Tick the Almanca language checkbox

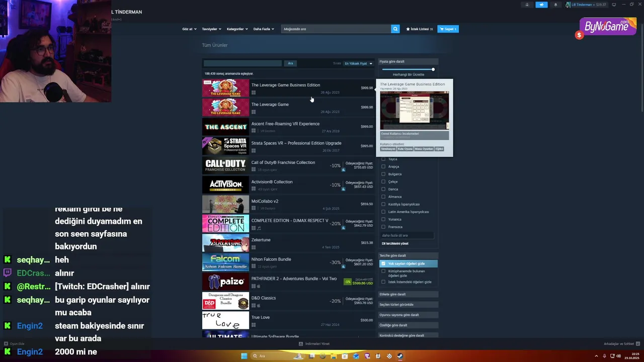pyautogui.click(x=383, y=197)
